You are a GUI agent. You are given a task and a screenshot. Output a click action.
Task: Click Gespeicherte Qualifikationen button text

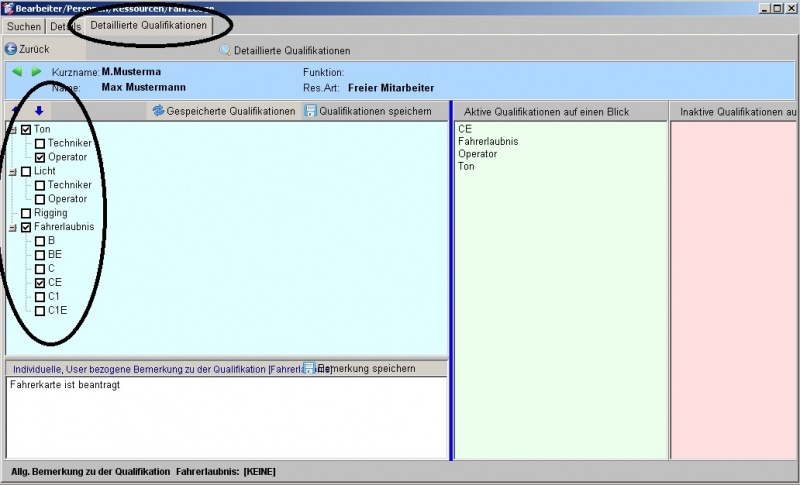[231, 111]
